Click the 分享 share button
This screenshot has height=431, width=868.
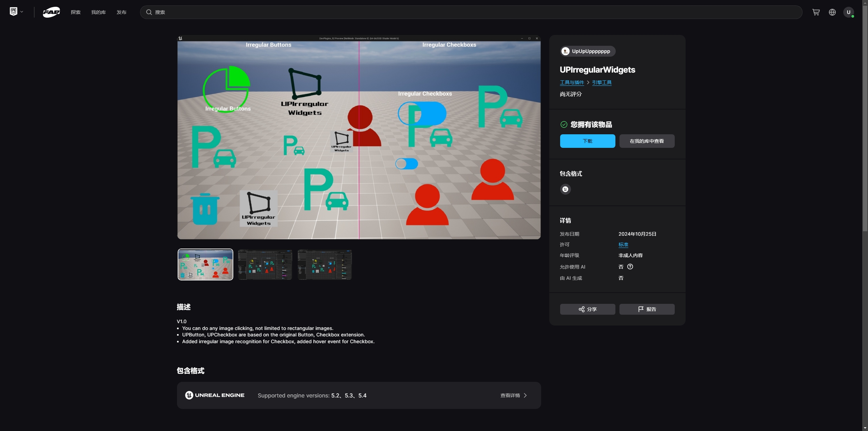(x=587, y=309)
